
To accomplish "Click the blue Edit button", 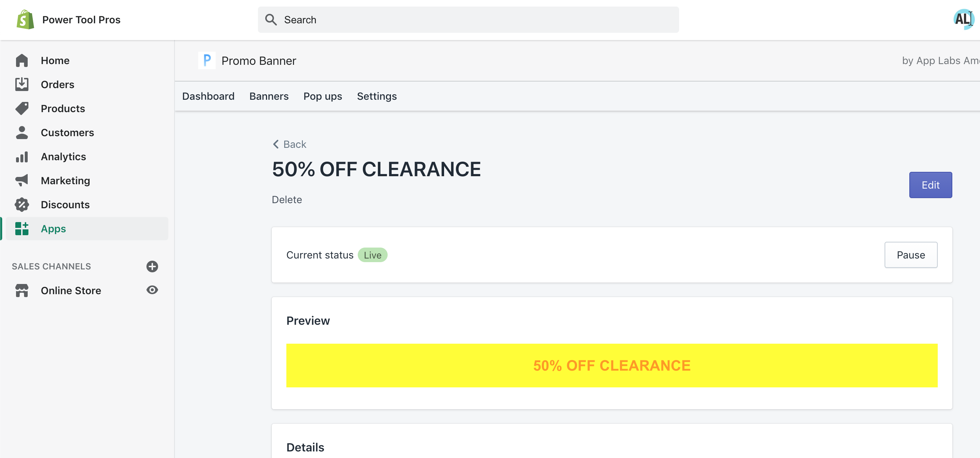I will [930, 185].
